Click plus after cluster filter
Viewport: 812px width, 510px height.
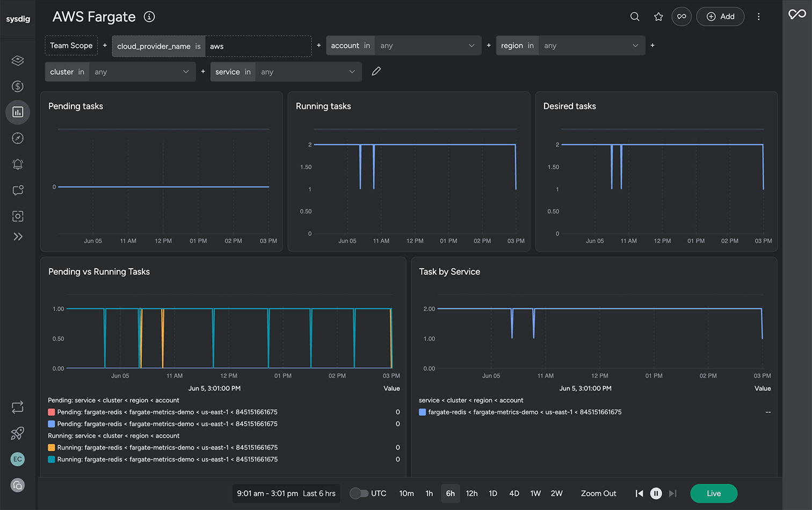point(203,71)
